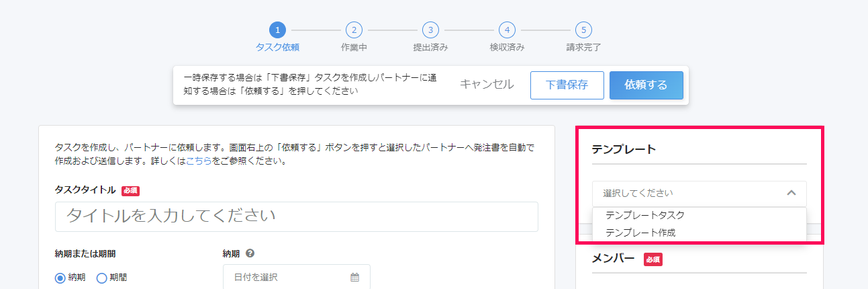Select the 期間 radio button
Viewport: 868px width, 289px height.
[x=102, y=278]
